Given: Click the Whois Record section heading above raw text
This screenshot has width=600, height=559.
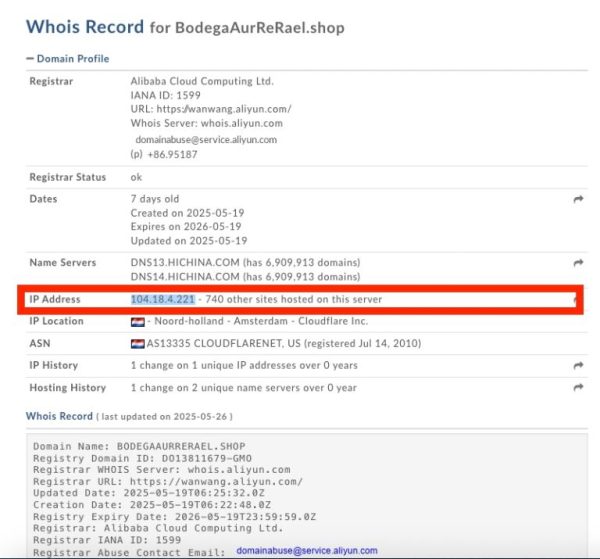Looking at the screenshot, I should click(x=60, y=416).
